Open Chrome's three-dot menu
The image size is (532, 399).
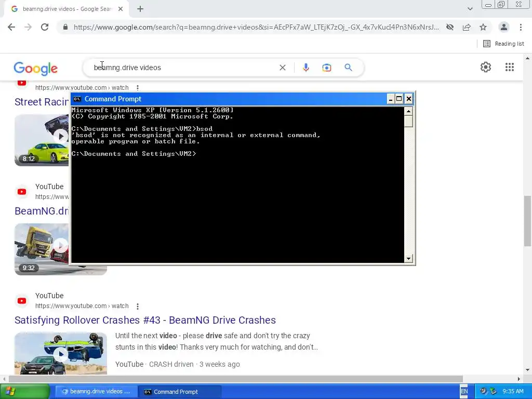[521, 27]
